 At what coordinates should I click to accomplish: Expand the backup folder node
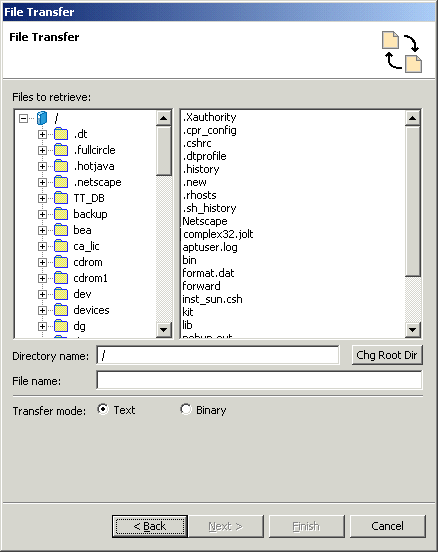[x=42, y=214]
